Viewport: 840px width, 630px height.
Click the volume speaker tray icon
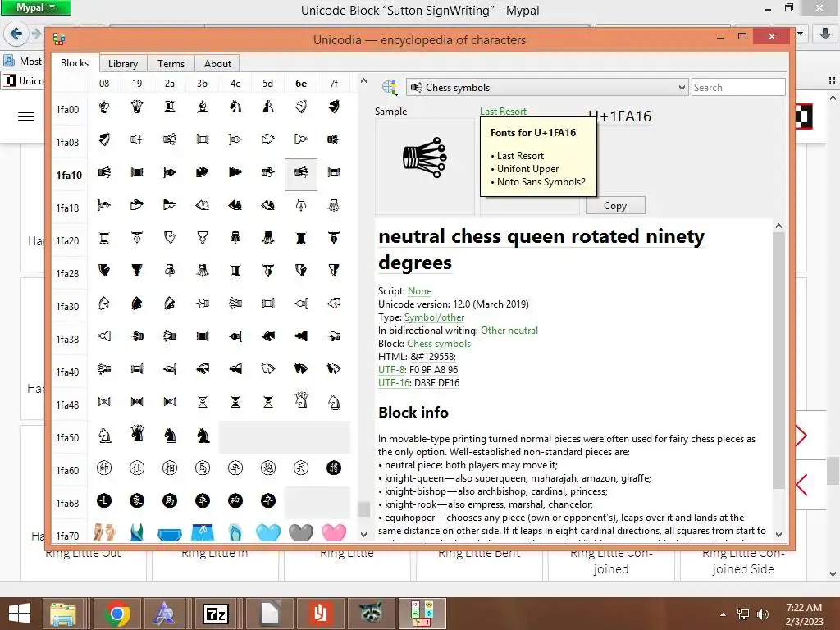(762, 614)
